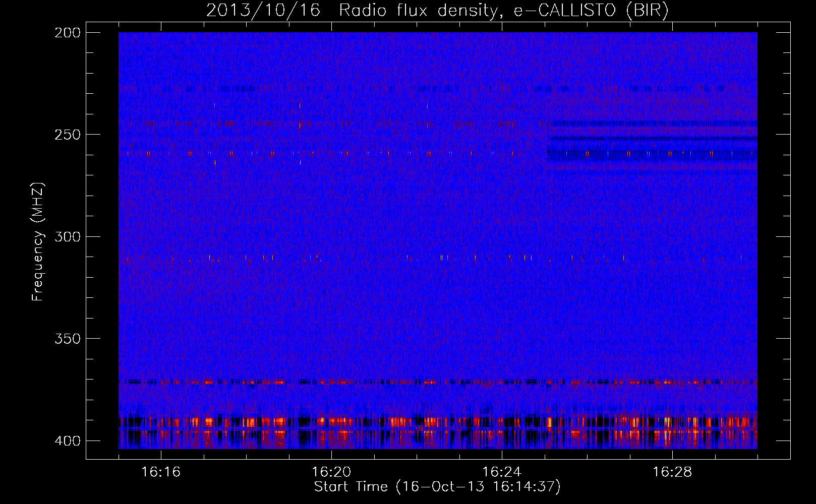
Task: Click the 'Start Time (16-Oct-13 16:14:37)' label
Action: click(x=437, y=487)
